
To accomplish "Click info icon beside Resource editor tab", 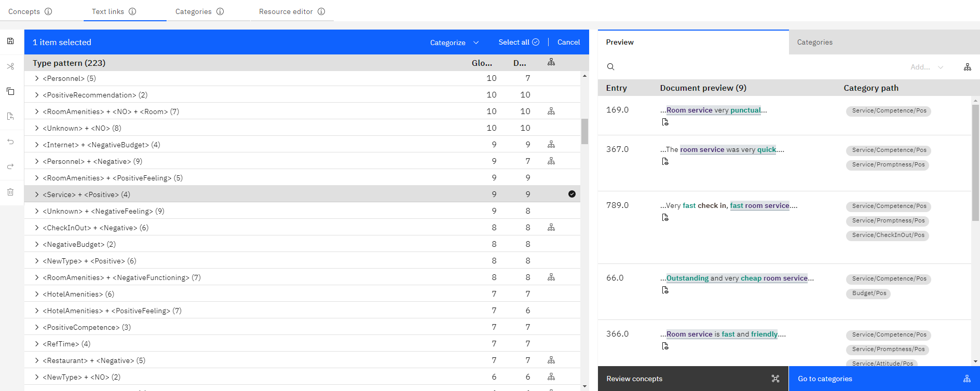I will tap(321, 11).
